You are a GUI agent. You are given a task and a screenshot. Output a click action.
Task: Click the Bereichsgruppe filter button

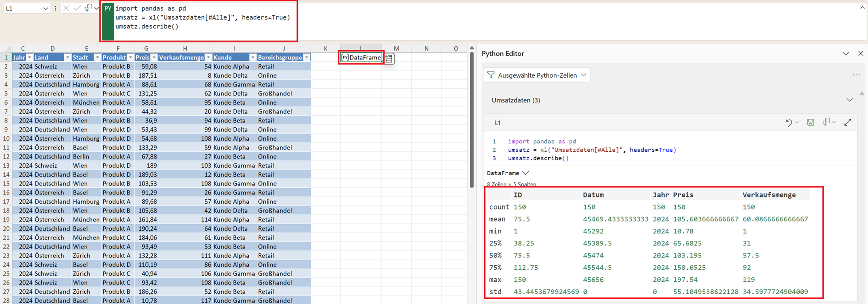click(x=306, y=57)
